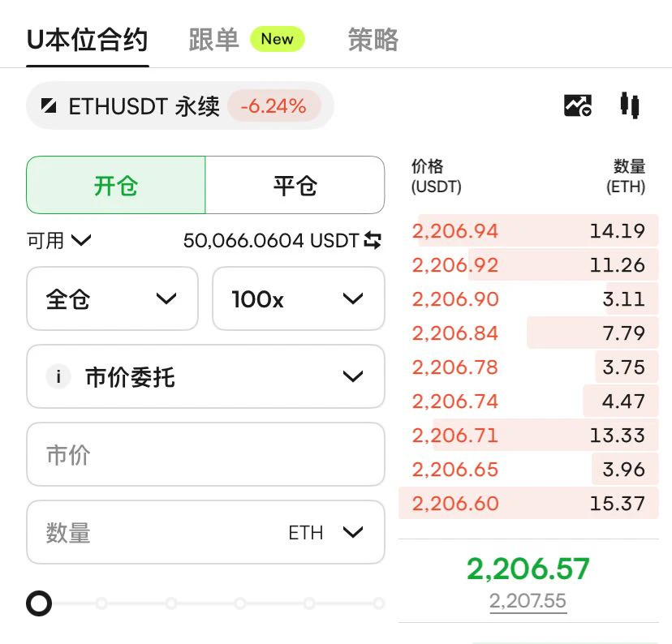672x644 pixels.
Task: Tap the 15.37 quantity in order book
Action: (x=617, y=503)
